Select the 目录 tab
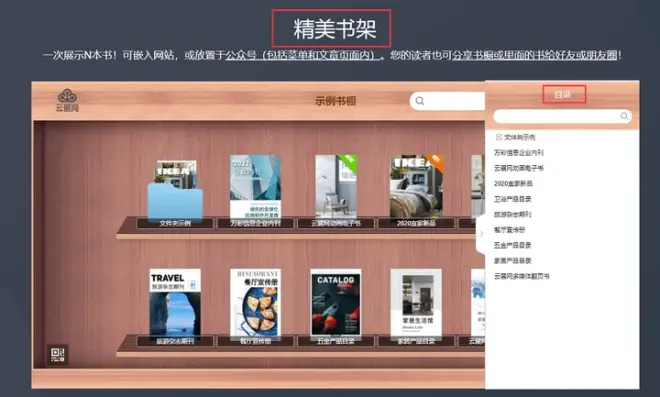The height and width of the screenshot is (397, 660). click(564, 94)
